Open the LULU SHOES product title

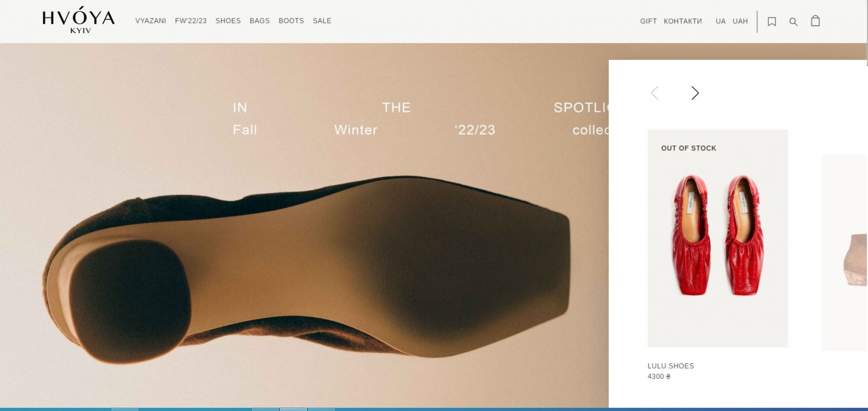[671, 366]
